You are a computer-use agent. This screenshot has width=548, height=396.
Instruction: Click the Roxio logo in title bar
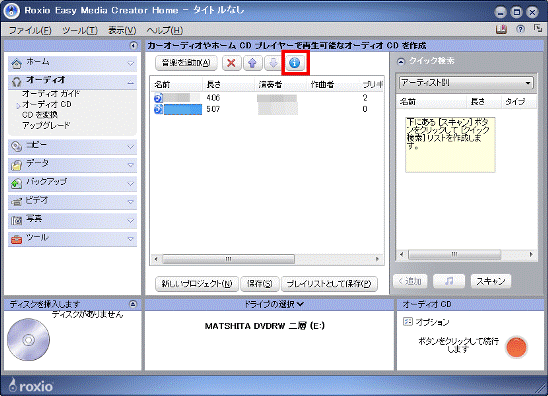coord(12,11)
